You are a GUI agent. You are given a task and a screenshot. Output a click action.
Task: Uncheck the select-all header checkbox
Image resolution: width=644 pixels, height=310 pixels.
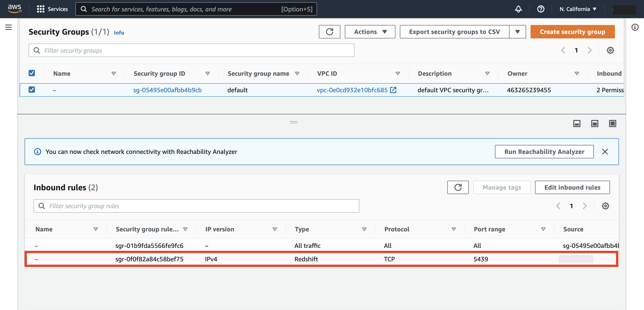[32, 73]
